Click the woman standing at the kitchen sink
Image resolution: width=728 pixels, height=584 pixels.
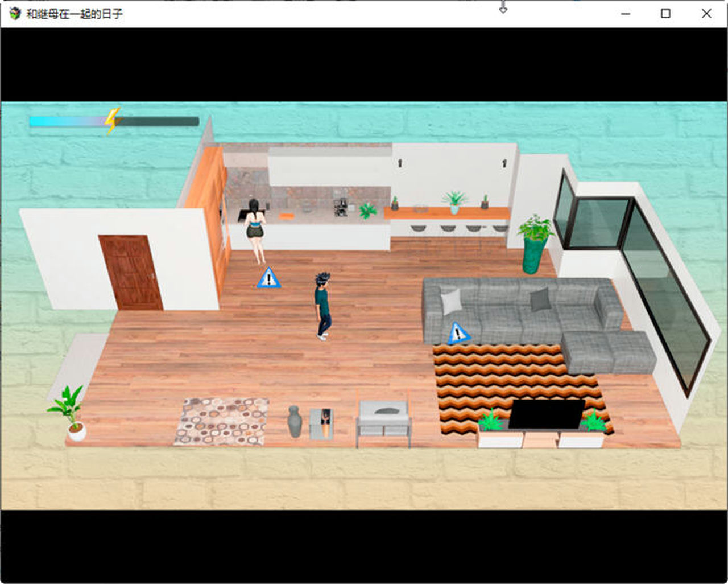coord(255,229)
